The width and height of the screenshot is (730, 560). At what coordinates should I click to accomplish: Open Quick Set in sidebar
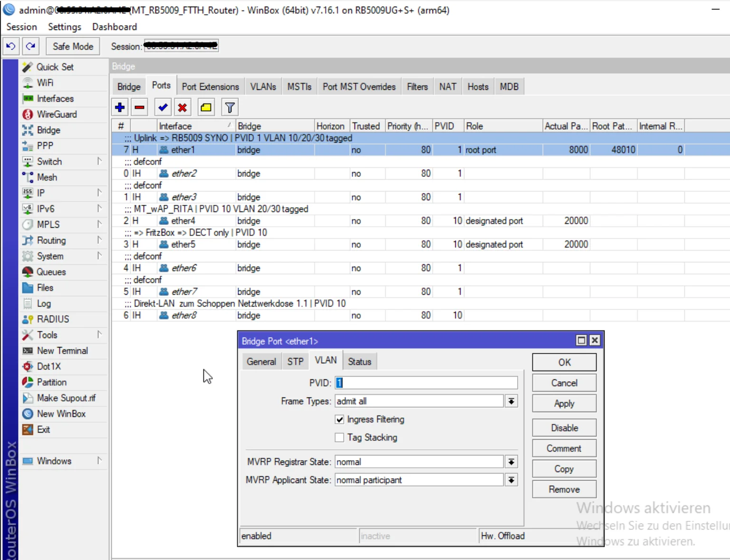[55, 67]
